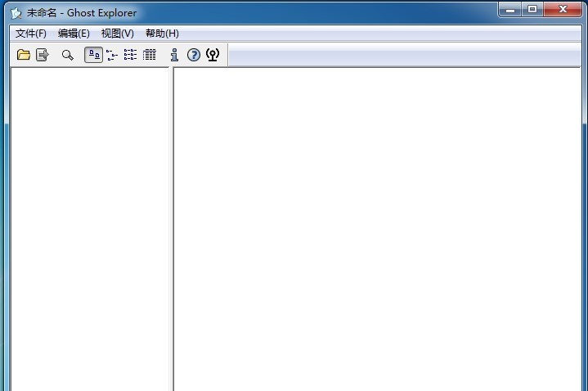Screen dimensions: 588x391
Task: Click inside the empty left folder tree pane
Action: (90, 229)
